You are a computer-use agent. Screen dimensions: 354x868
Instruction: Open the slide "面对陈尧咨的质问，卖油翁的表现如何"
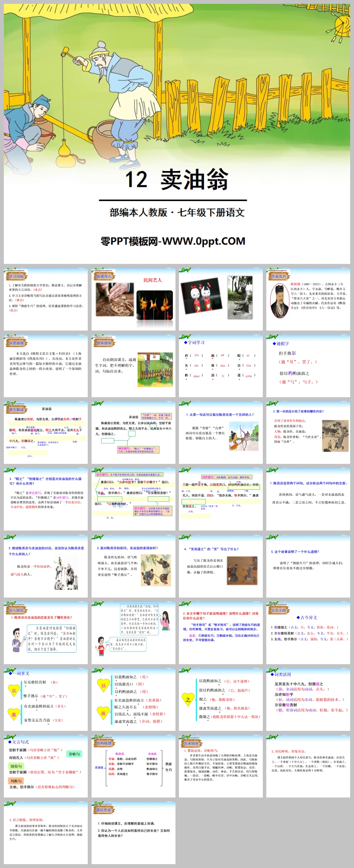point(134,566)
